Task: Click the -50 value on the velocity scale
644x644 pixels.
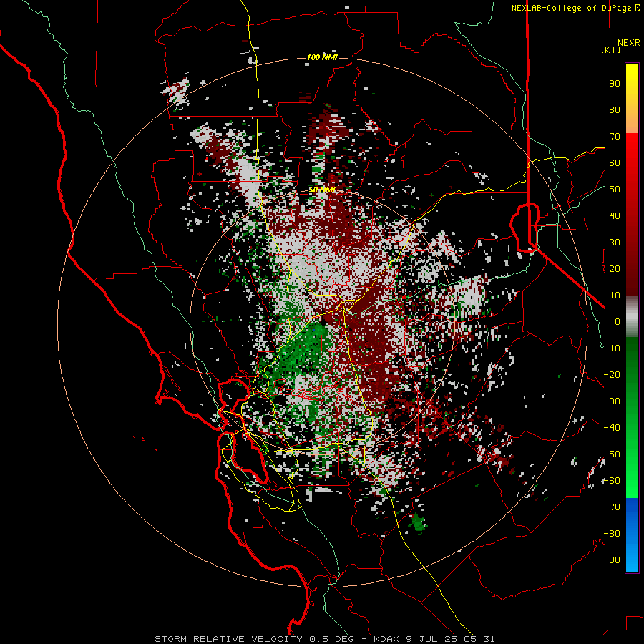Action: (612, 454)
